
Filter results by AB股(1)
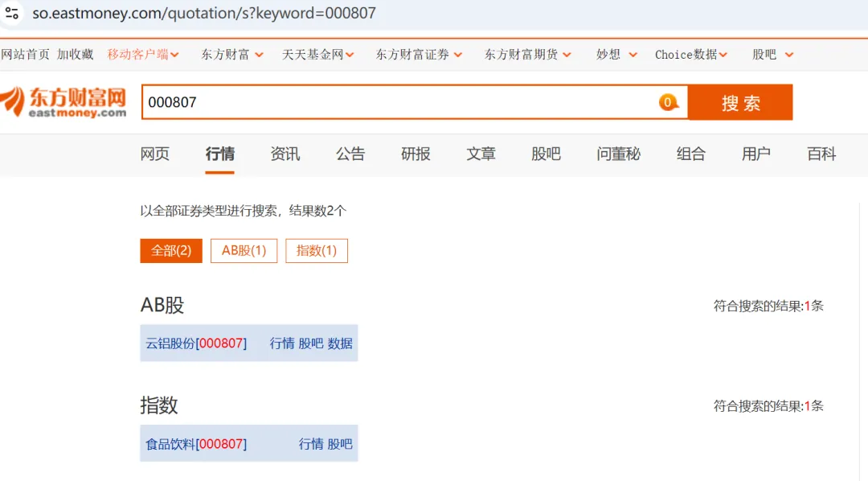pos(244,251)
